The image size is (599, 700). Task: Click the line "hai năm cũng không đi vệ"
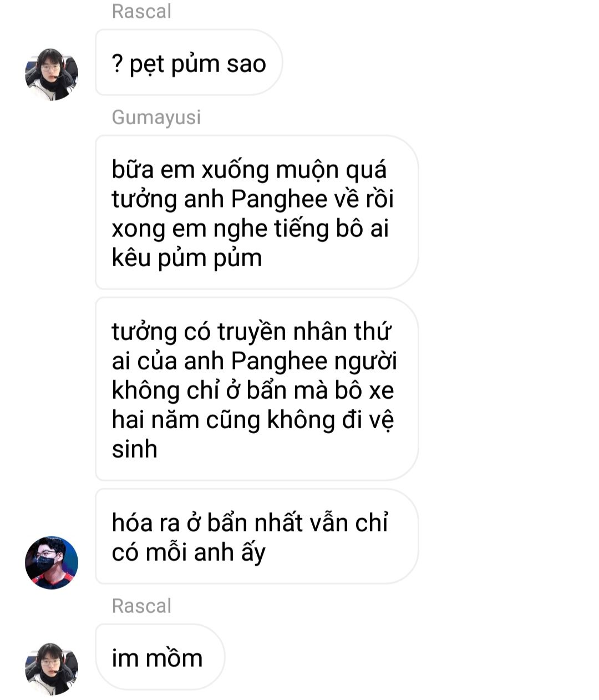[253, 420]
